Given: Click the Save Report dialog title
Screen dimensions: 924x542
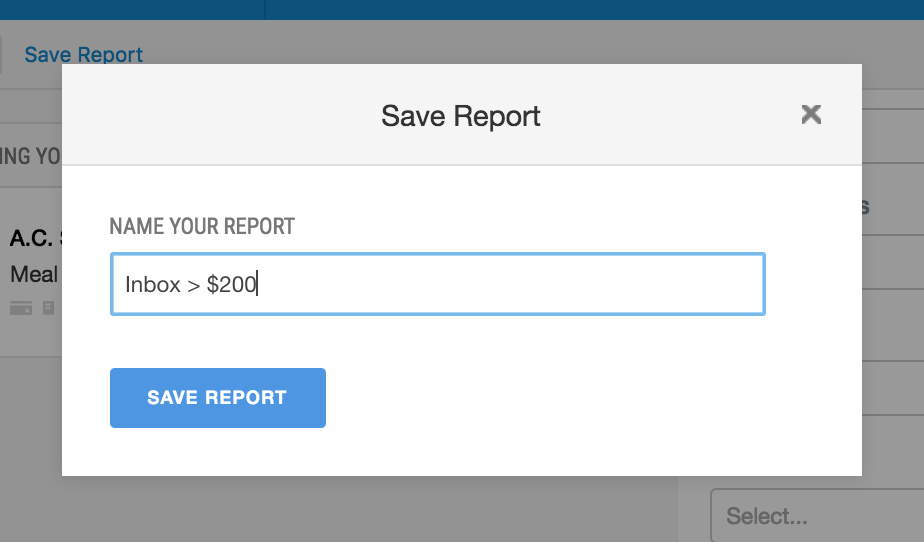Looking at the screenshot, I should [x=460, y=116].
